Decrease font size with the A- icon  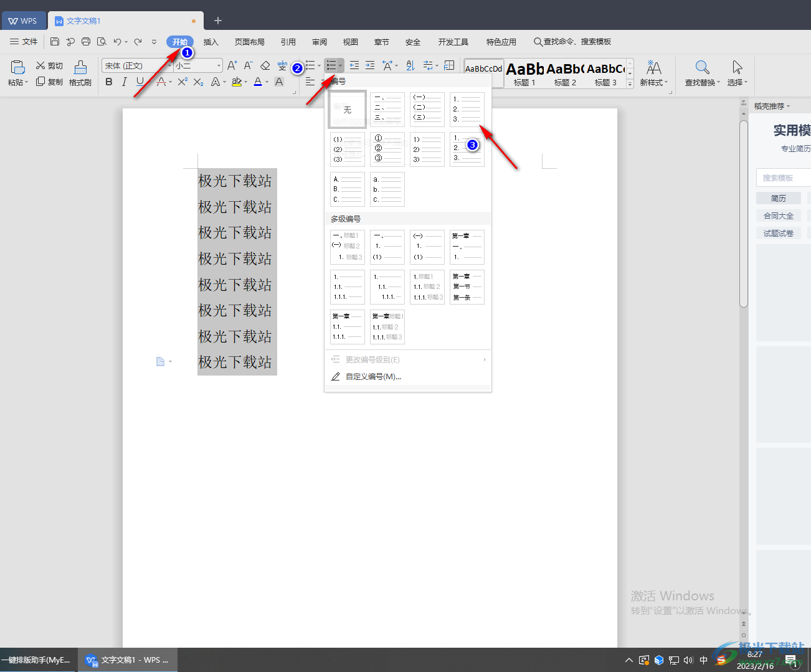(248, 65)
